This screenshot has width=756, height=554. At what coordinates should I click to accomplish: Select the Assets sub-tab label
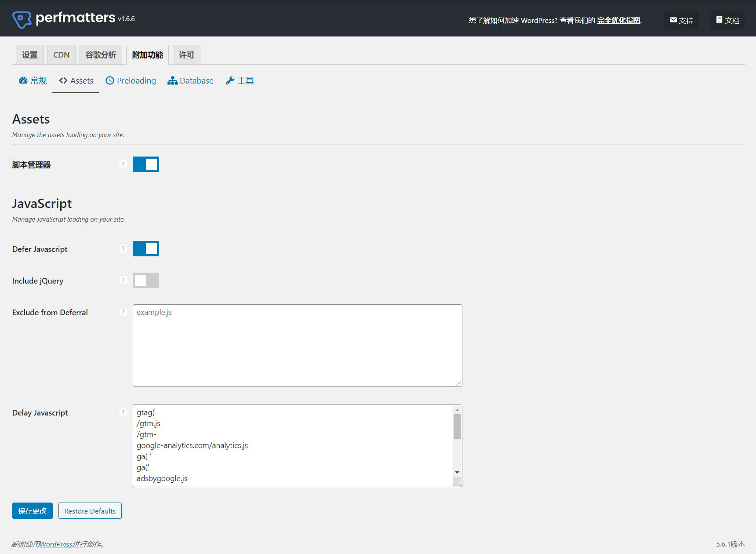[x=82, y=81]
